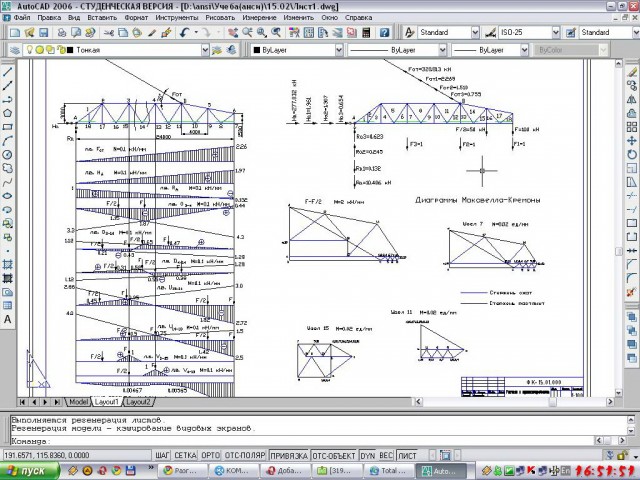Save drawing with the floppy disk icon
640x480 pixels.
click(x=43, y=33)
